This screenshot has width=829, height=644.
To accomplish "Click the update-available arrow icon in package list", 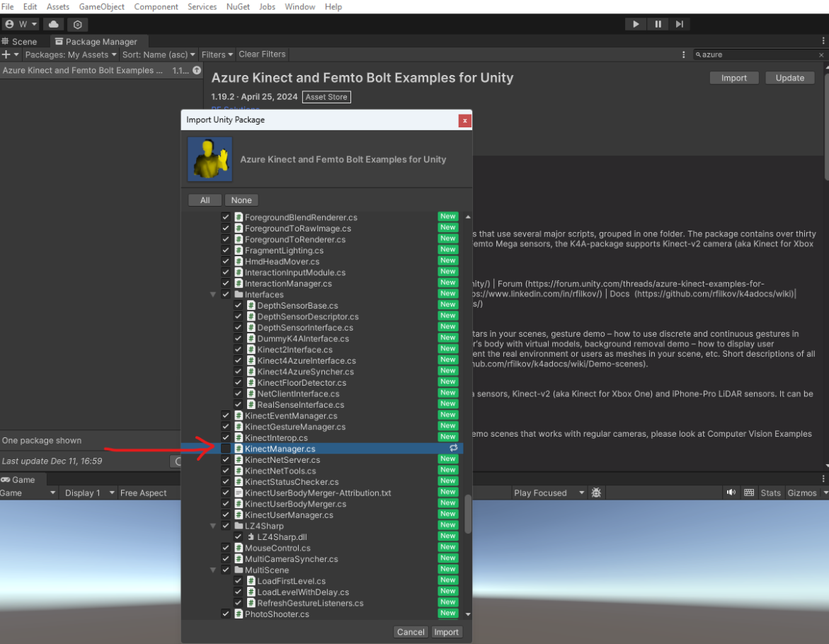I will coord(197,70).
